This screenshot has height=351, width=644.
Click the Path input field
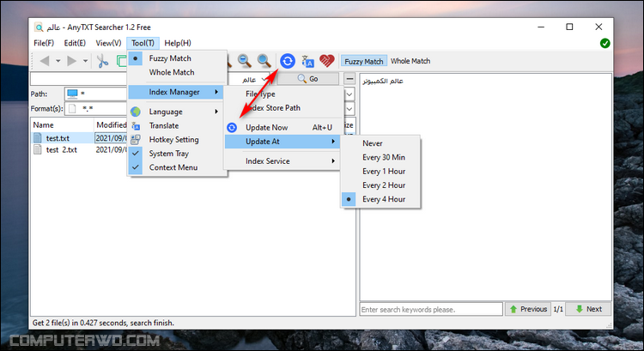96,94
